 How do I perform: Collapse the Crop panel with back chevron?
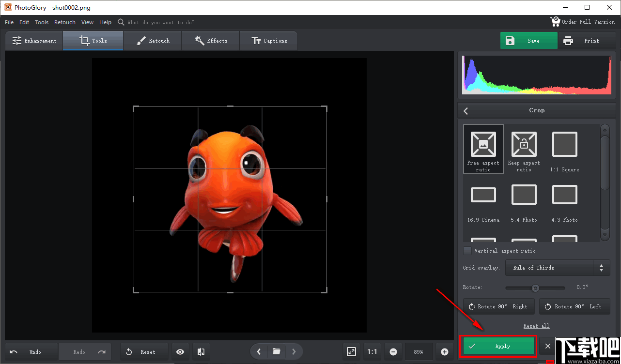(x=466, y=111)
